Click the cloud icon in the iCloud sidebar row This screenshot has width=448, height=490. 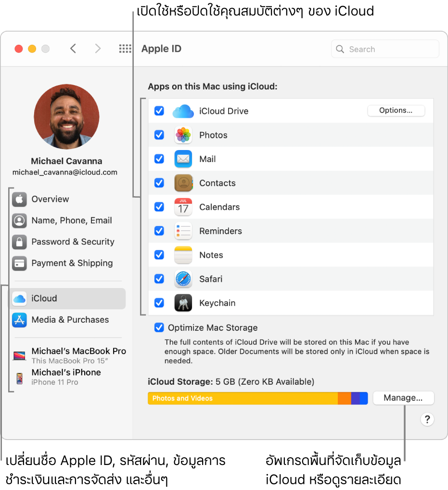[x=19, y=299]
